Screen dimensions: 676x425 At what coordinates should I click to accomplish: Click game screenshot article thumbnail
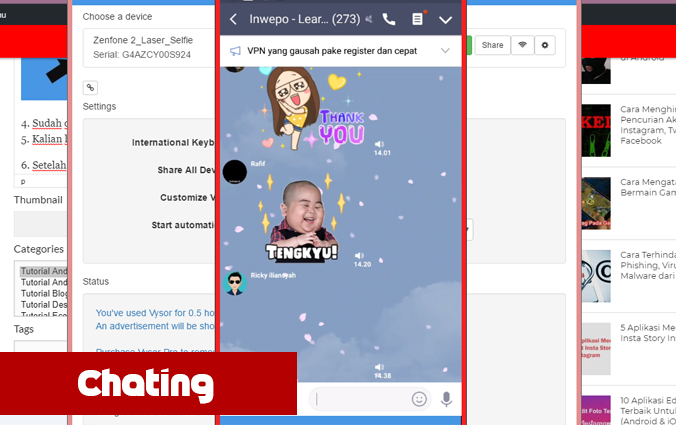point(596,203)
